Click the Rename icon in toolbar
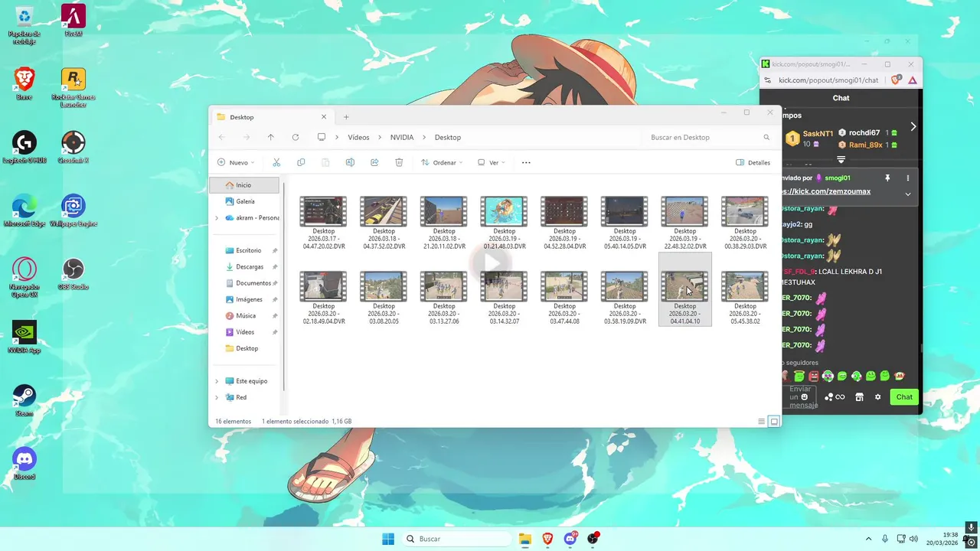980x551 pixels. point(350,162)
